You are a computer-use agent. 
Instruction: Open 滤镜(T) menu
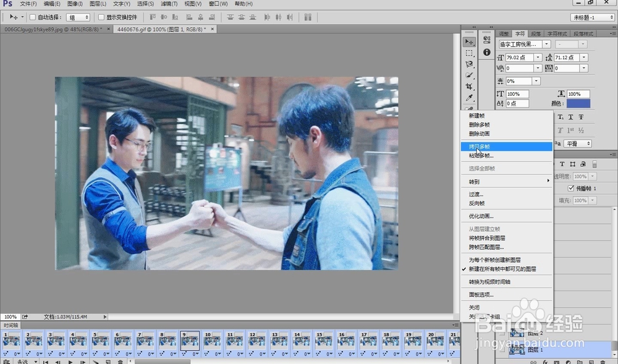(169, 4)
